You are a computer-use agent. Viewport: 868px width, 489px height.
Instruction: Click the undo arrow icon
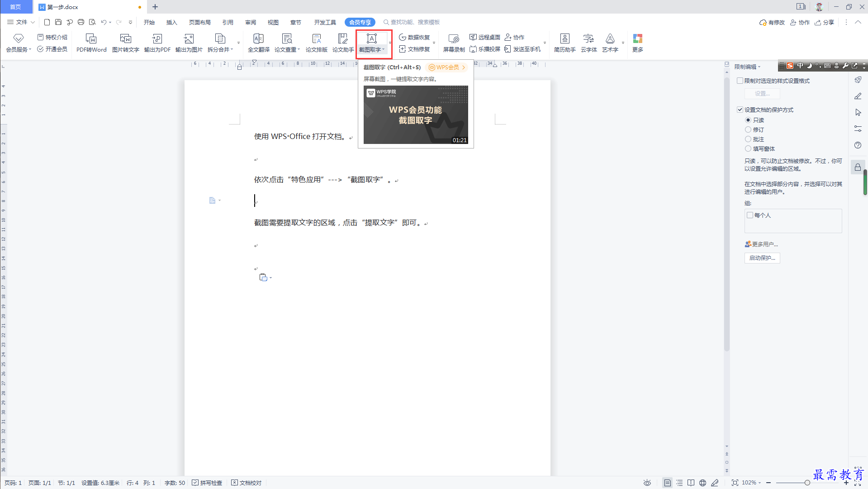pos(104,22)
